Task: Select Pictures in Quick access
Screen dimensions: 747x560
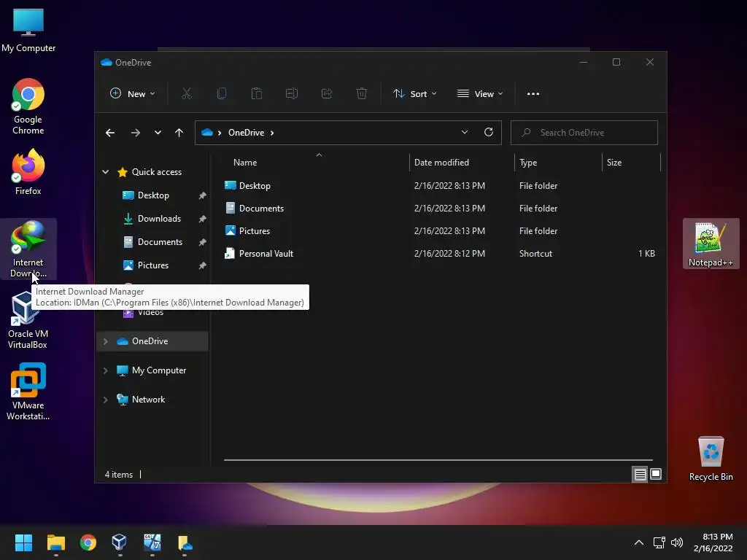Action: (153, 265)
